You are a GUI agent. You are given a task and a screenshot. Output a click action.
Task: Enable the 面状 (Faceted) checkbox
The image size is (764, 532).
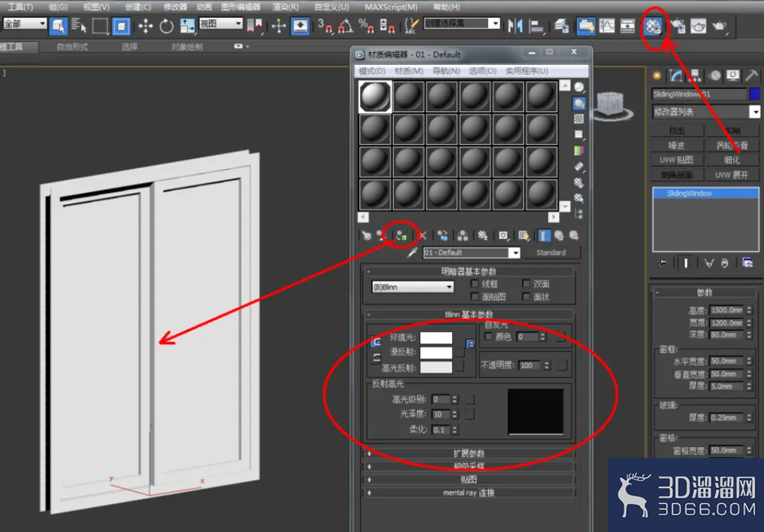526,297
